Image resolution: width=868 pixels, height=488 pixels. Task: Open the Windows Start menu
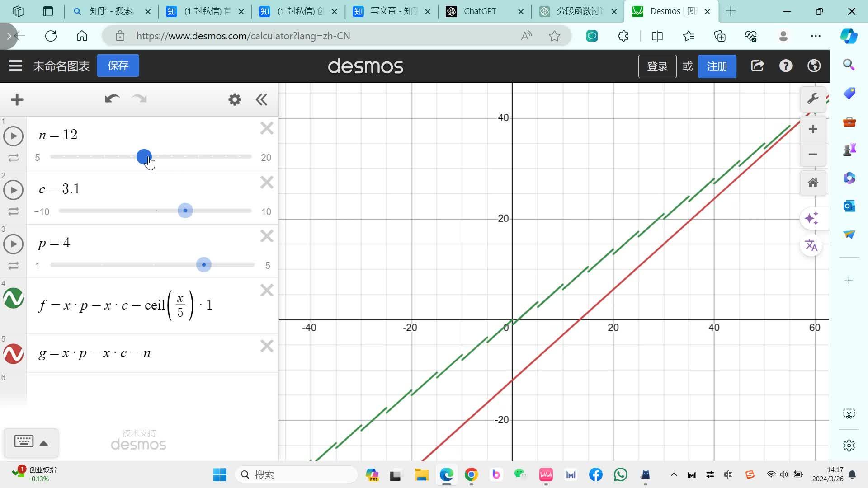[220, 475]
